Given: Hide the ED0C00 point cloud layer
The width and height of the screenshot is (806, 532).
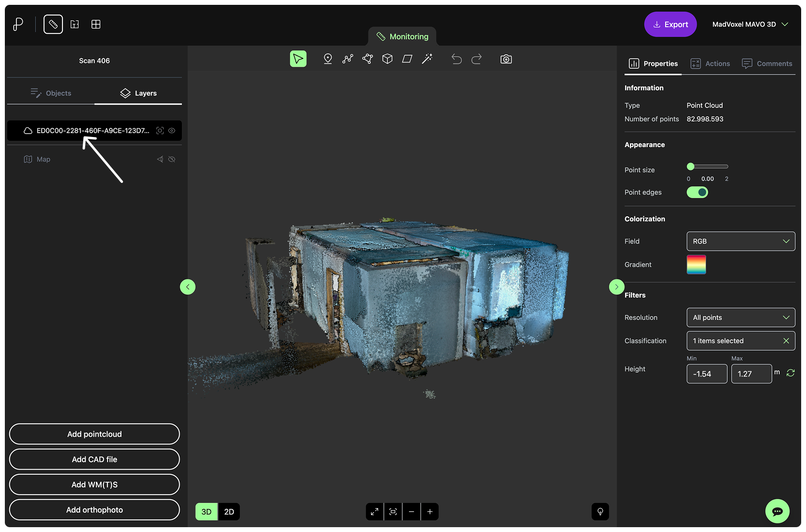Looking at the screenshot, I should click(x=172, y=131).
